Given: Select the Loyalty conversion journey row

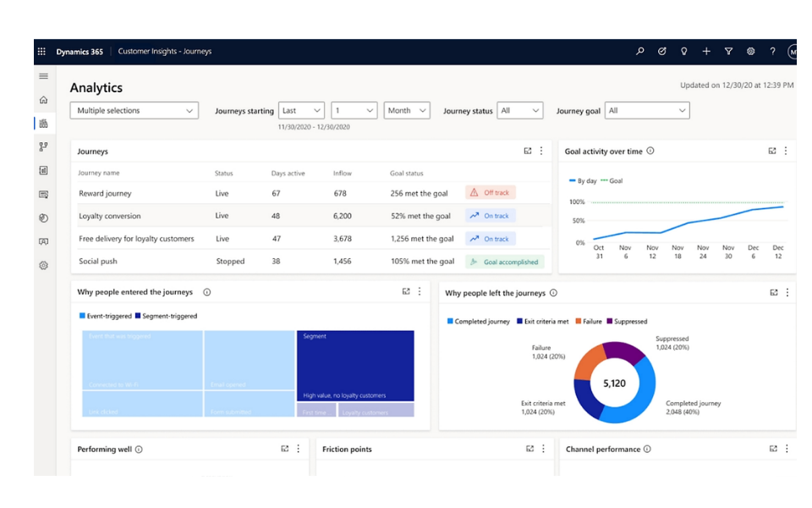Looking at the screenshot, I should (310, 216).
